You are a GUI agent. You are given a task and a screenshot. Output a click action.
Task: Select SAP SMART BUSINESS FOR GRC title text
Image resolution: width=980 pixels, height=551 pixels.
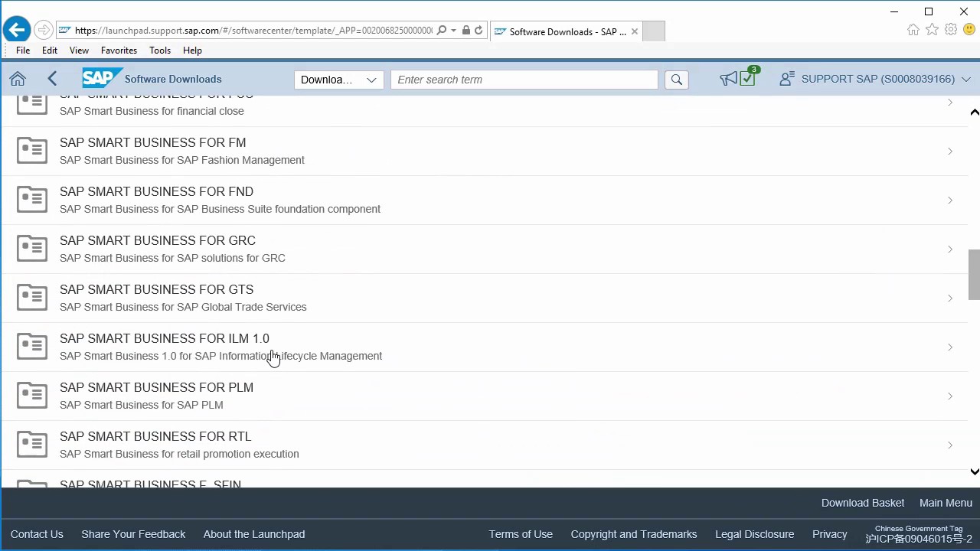point(158,240)
